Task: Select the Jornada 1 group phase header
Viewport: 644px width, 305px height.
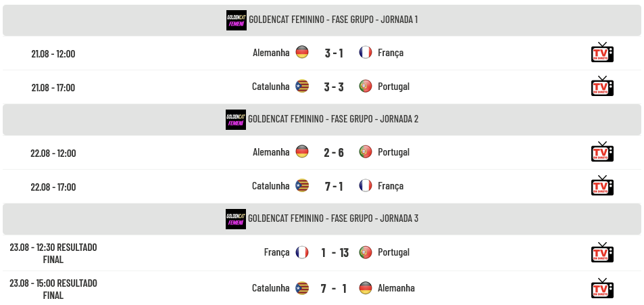Action: (x=322, y=20)
